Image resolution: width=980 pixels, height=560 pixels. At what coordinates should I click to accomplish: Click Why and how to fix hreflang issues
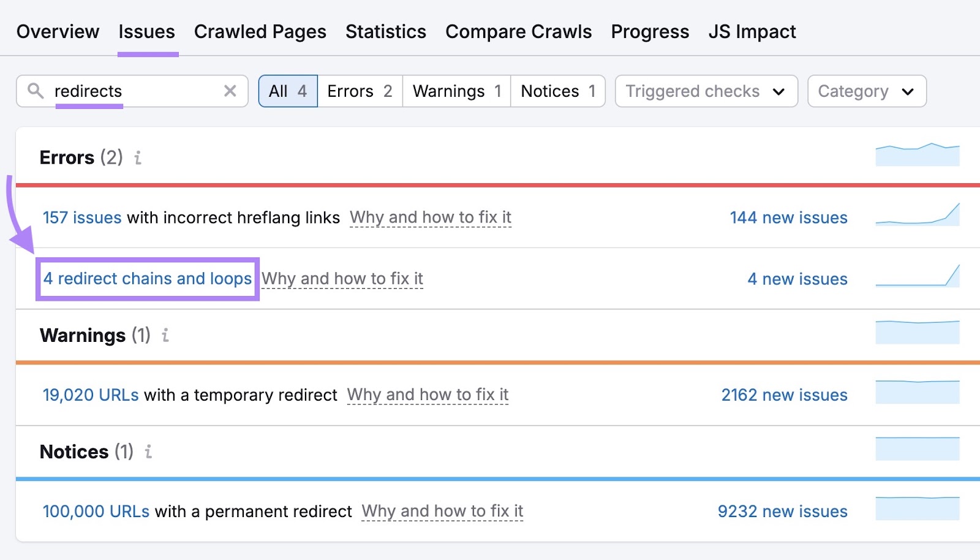click(x=431, y=217)
